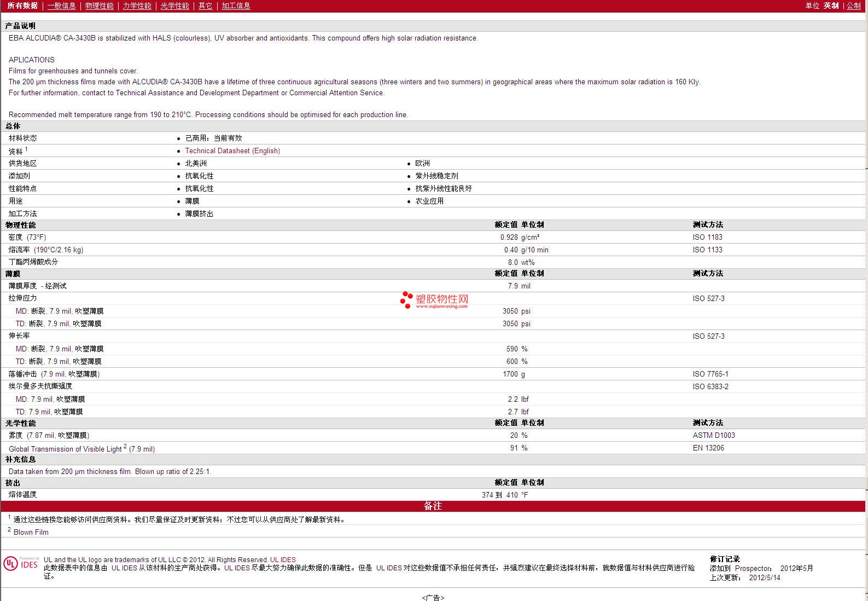Click melt temperature range 374 到 410
The width and height of the screenshot is (868, 601).
pos(499,495)
